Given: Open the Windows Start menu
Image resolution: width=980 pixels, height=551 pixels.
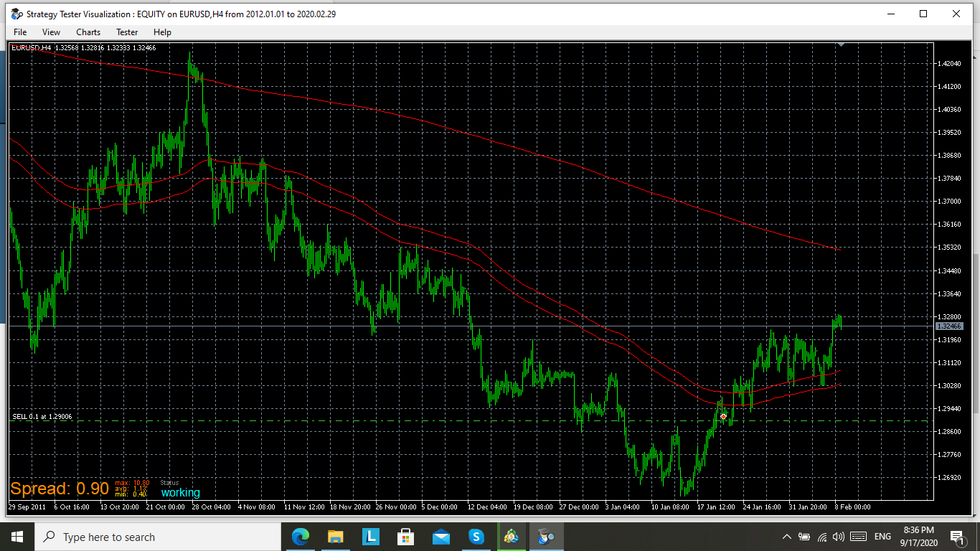Looking at the screenshot, I should (x=17, y=537).
